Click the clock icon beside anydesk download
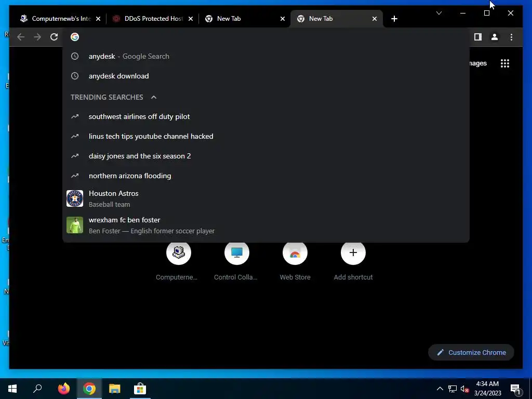Image resolution: width=532 pixels, height=399 pixels. 75,76
